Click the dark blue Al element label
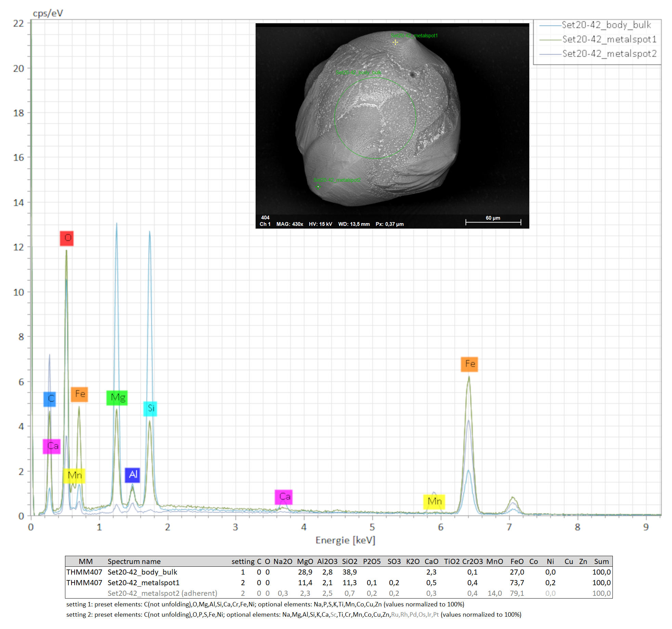The width and height of the screenshot is (672, 629). 132,475
